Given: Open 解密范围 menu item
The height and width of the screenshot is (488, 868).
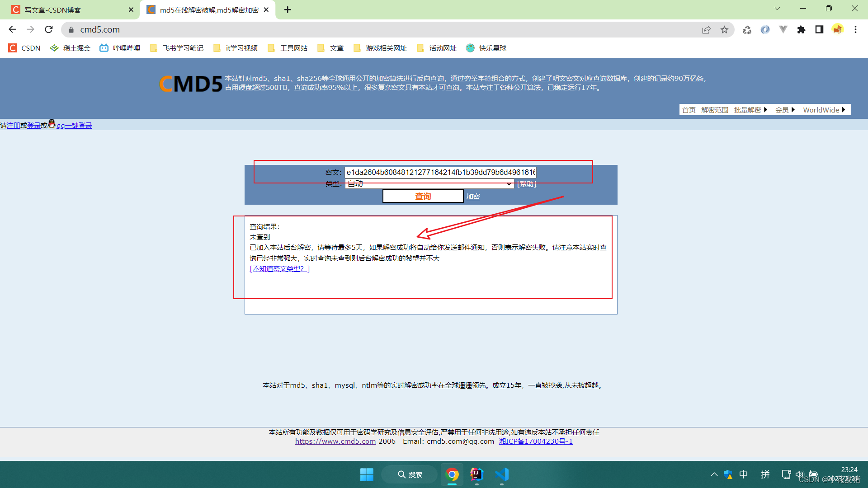Looking at the screenshot, I should pos(714,110).
